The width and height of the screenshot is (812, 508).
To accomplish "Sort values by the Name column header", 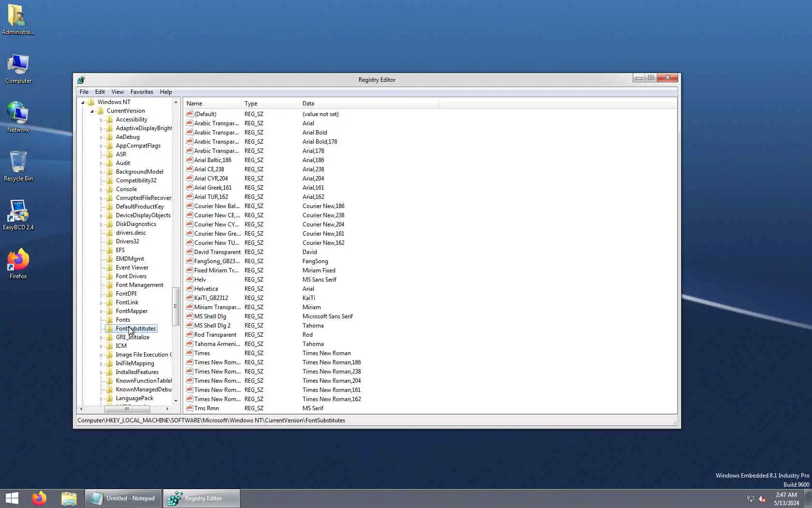I will [213, 104].
